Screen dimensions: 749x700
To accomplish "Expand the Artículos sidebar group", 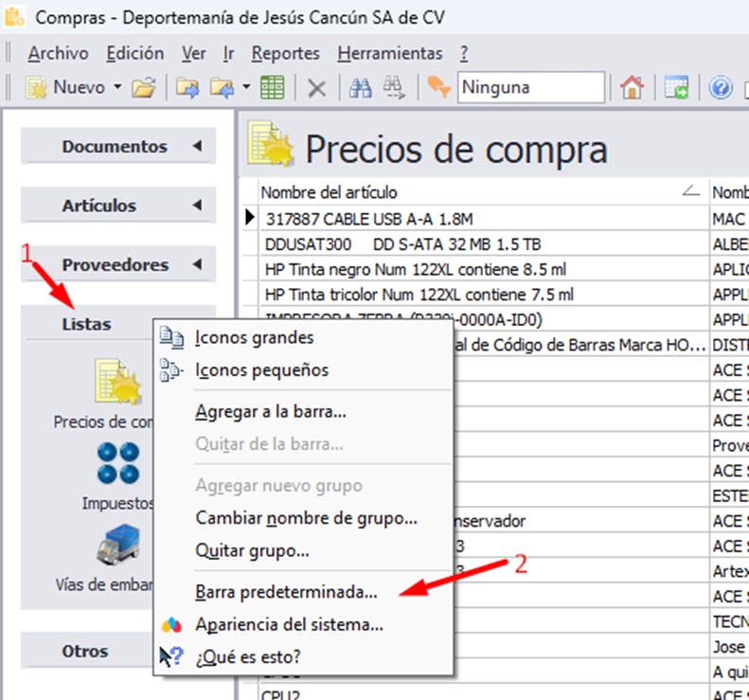I will pyautogui.click(x=118, y=206).
